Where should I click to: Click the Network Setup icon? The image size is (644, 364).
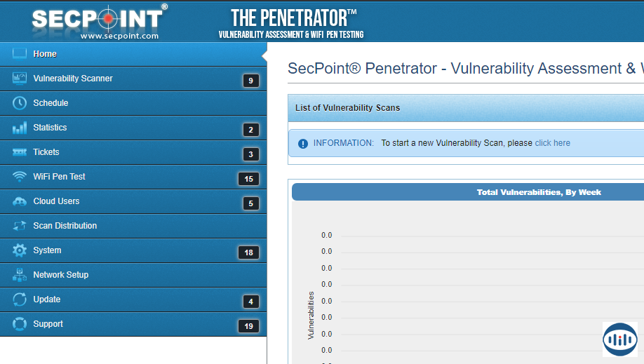pos(20,275)
